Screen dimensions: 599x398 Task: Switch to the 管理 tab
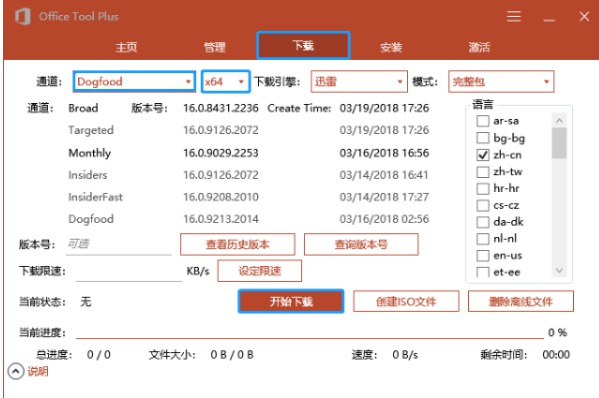pos(214,47)
